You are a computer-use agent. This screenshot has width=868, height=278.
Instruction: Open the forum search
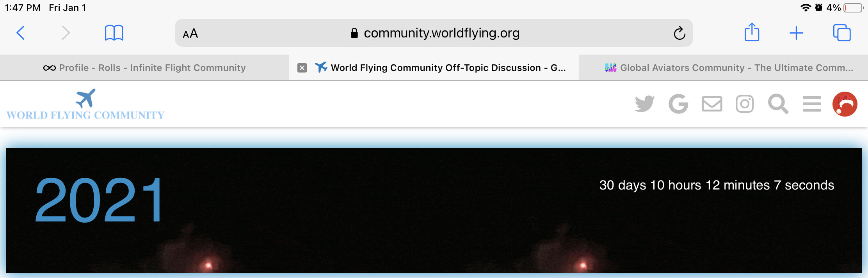[x=778, y=104]
